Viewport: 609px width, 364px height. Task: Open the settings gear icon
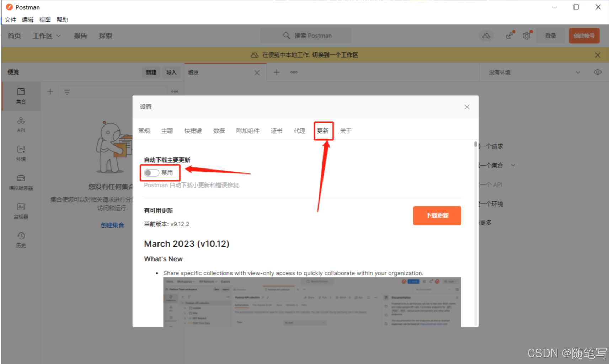point(527,36)
